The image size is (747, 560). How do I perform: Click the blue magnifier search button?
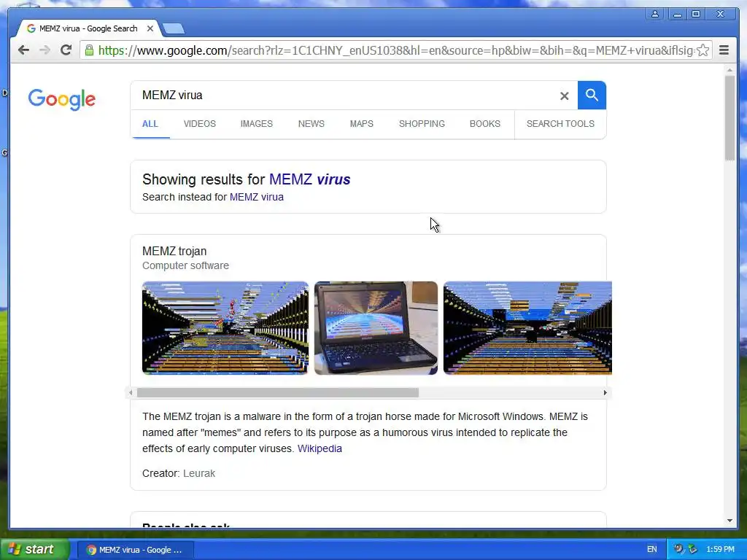click(x=592, y=96)
